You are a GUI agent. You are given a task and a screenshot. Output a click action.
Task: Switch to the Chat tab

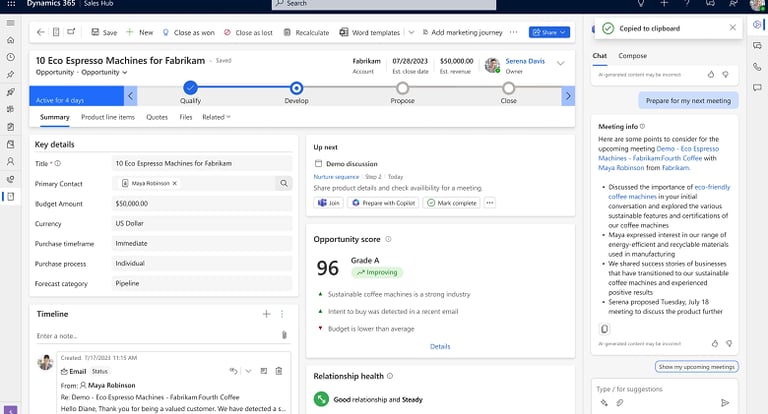tap(600, 56)
